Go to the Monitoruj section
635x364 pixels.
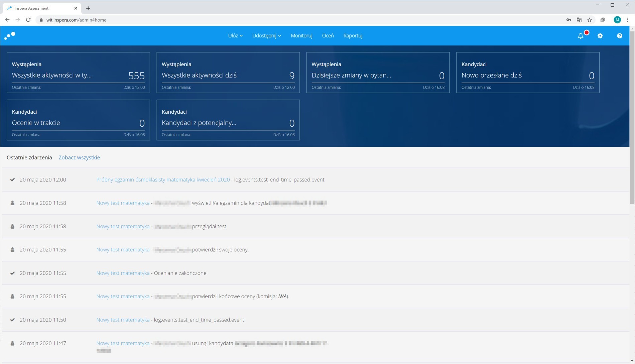click(x=301, y=35)
